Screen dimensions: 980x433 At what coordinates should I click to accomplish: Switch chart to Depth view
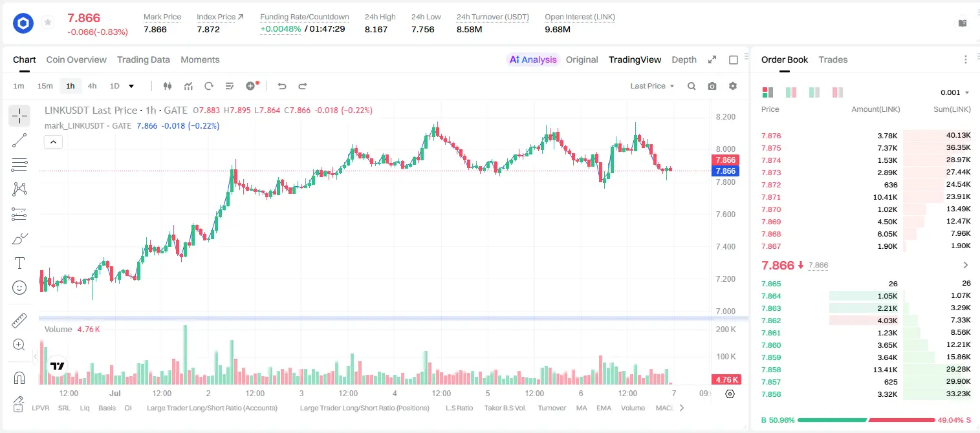tap(684, 59)
